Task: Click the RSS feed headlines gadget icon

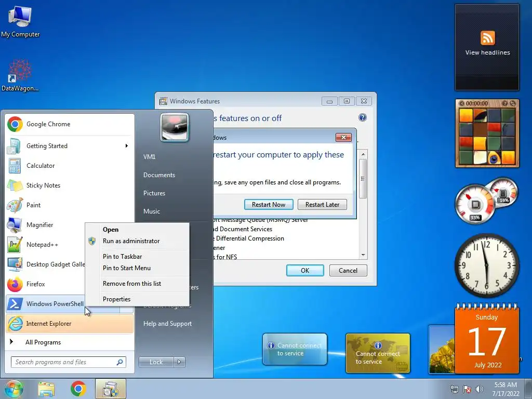Action: tap(487, 37)
